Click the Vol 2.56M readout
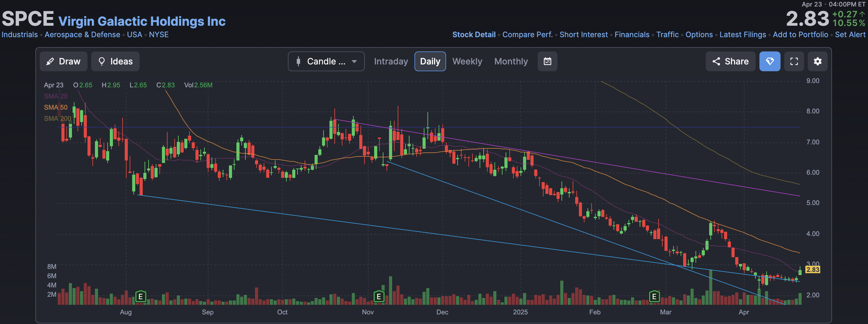Screen dimensions: 868x324 (198, 85)
